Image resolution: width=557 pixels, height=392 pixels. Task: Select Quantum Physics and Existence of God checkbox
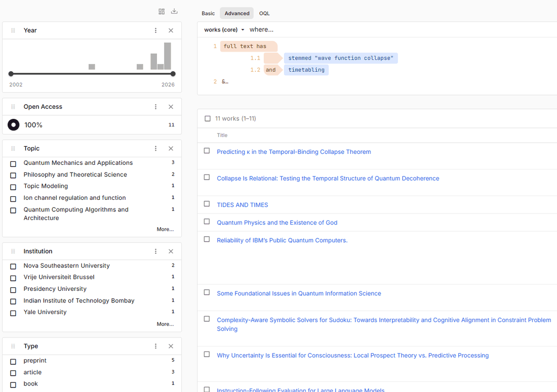pyautogui.click(x=207, y=222)
